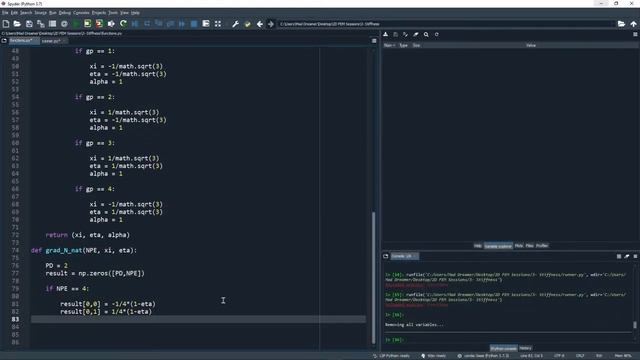Save data as icon in Variable explorer
Viewport: 640px width, 360px height.
click(405, 35)
